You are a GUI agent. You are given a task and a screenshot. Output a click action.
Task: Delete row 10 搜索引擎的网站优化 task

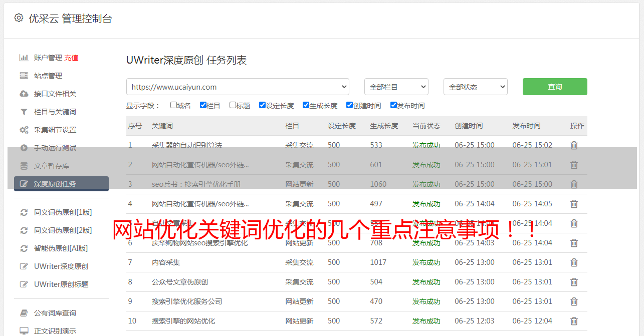[x=574, y=321]
